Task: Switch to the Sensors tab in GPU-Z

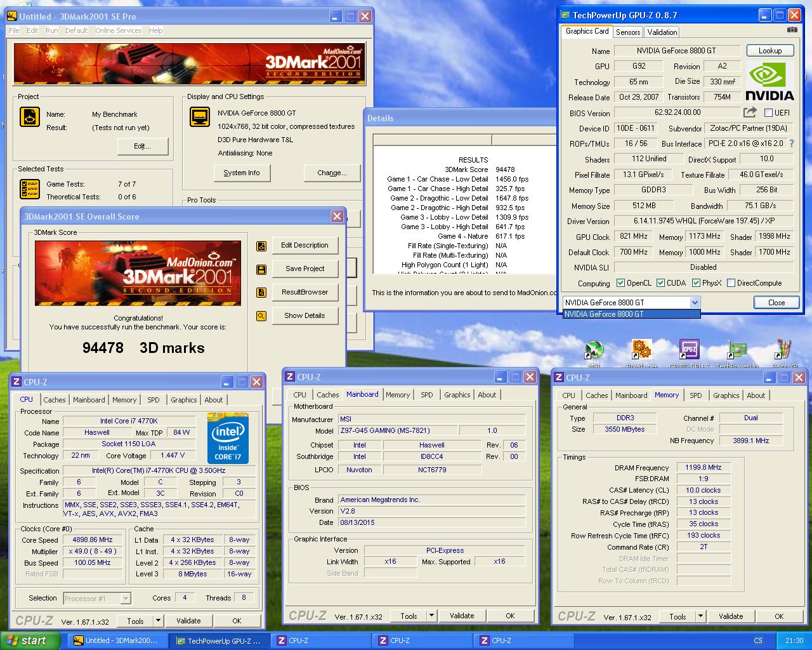Action: click(628, 32)
